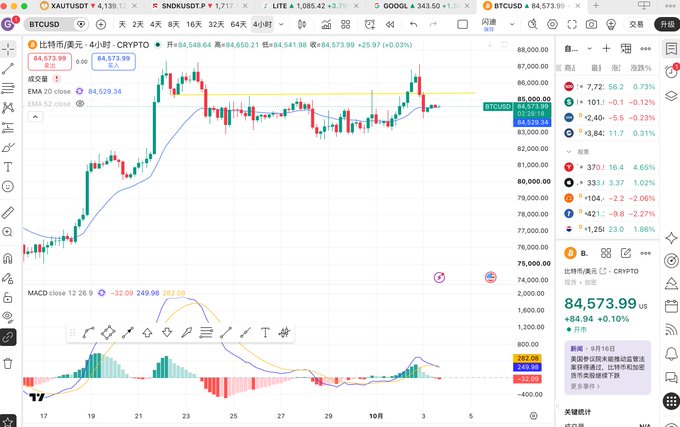Select the ruler measure tool
680x427 pixels.
click(8, 212)
